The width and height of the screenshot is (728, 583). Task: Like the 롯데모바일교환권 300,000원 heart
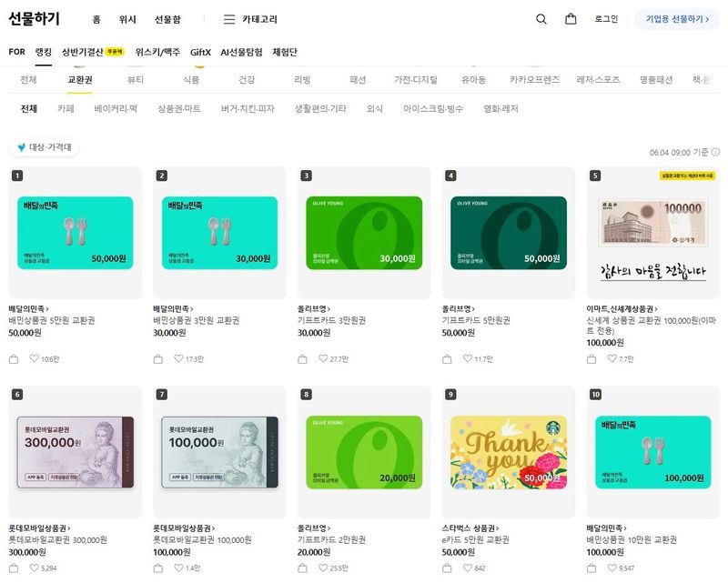click(x=34, y=568)
